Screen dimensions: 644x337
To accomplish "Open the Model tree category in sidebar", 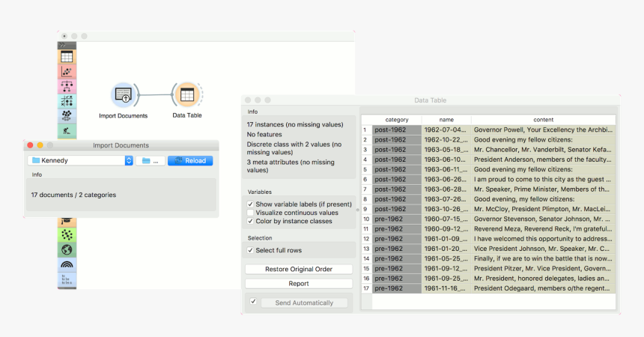I will point(67,87).
